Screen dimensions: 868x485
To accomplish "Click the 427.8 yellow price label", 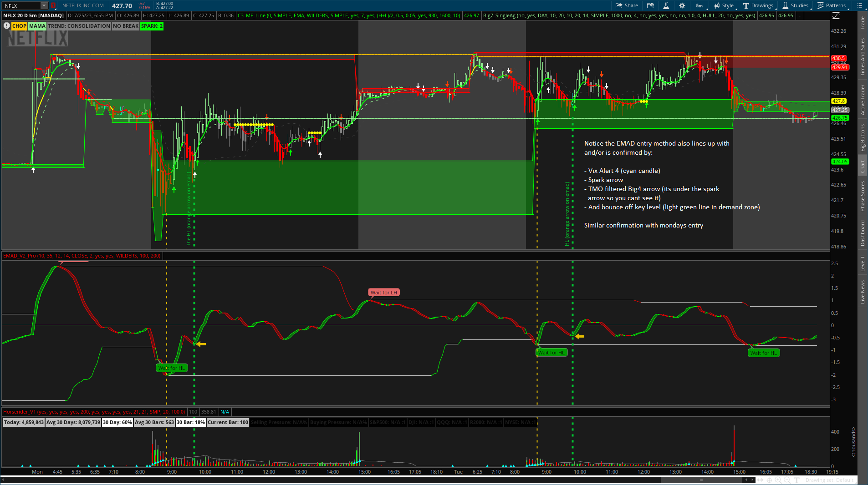I will (x=839, y=101).
